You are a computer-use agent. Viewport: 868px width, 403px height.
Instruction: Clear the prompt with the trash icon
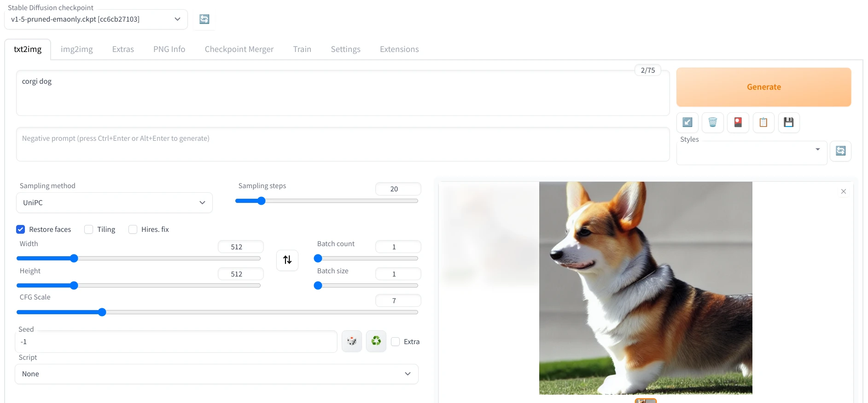[712, 122]
